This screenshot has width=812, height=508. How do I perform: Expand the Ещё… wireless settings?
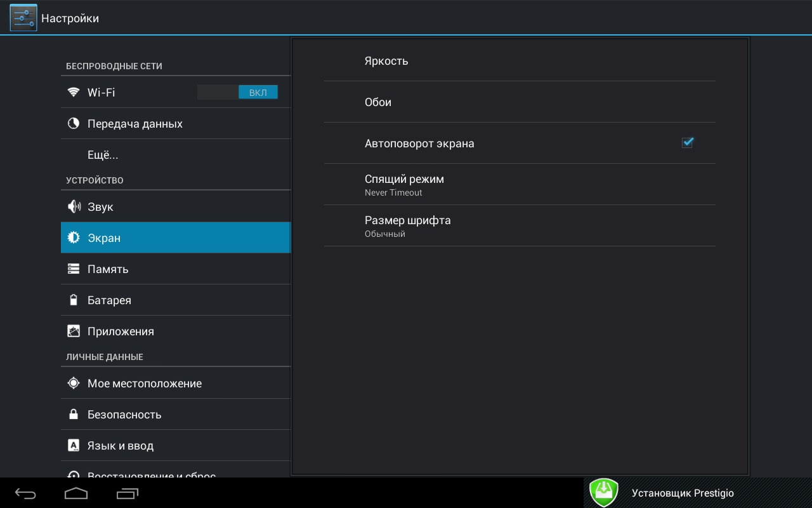pyautogui.click(x=103, y=155)
